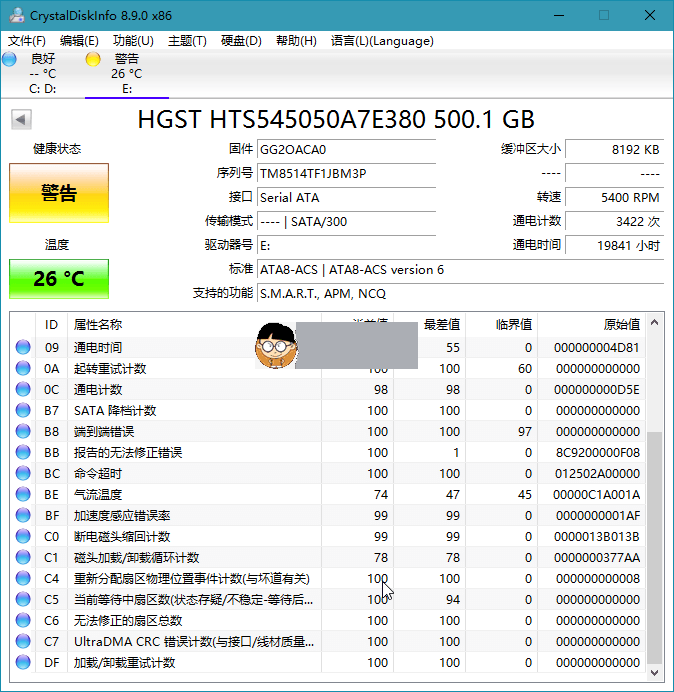Click the blue status icon for row C5
This screenshot has width=674, height=692.
(x=23, y=599)
